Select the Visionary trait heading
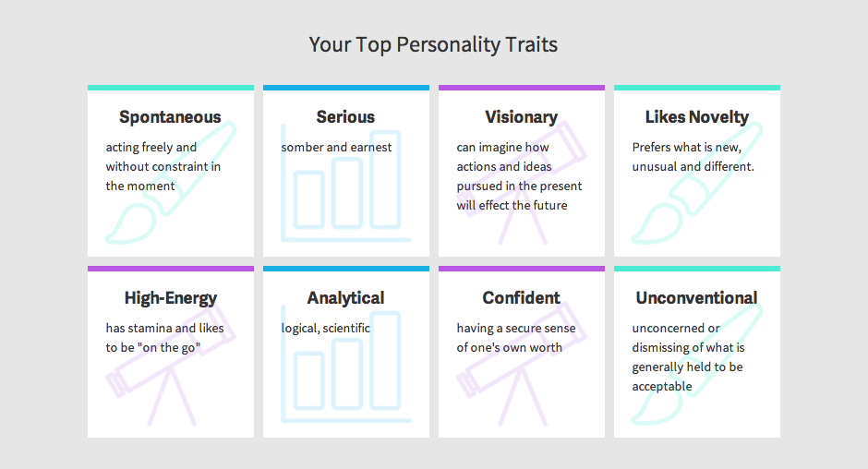 (522, 117)
